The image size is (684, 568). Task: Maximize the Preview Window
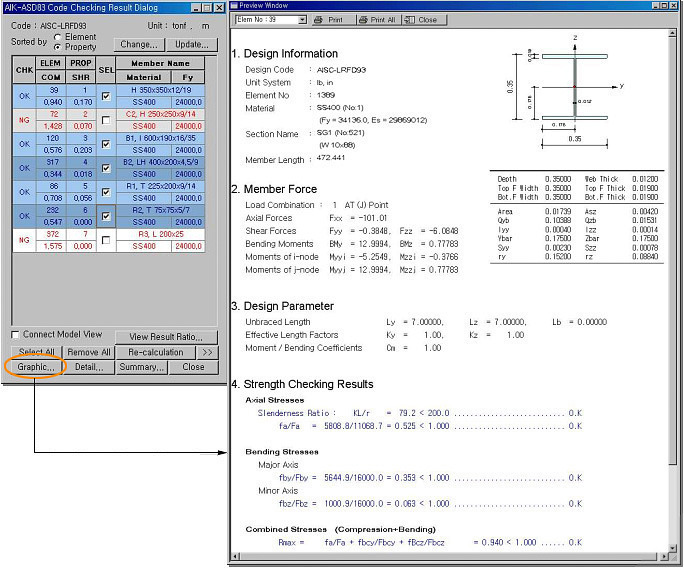(x=664, y=6)
